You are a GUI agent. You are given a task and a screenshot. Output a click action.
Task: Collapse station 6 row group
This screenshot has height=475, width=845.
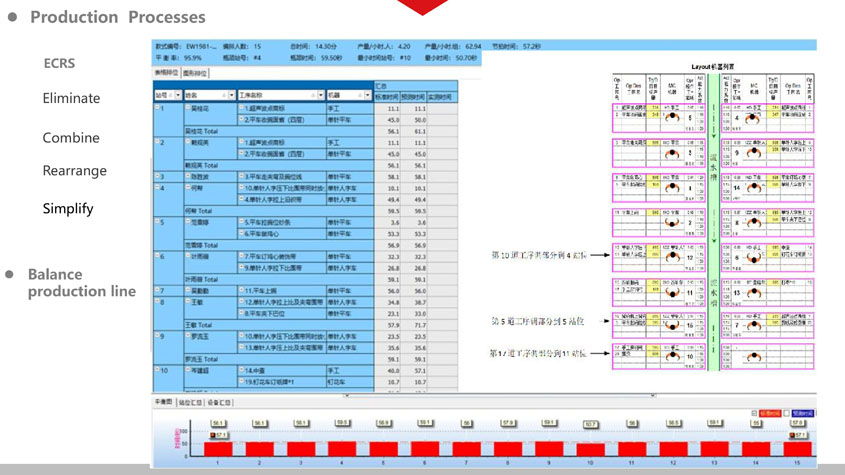point(158,257)
